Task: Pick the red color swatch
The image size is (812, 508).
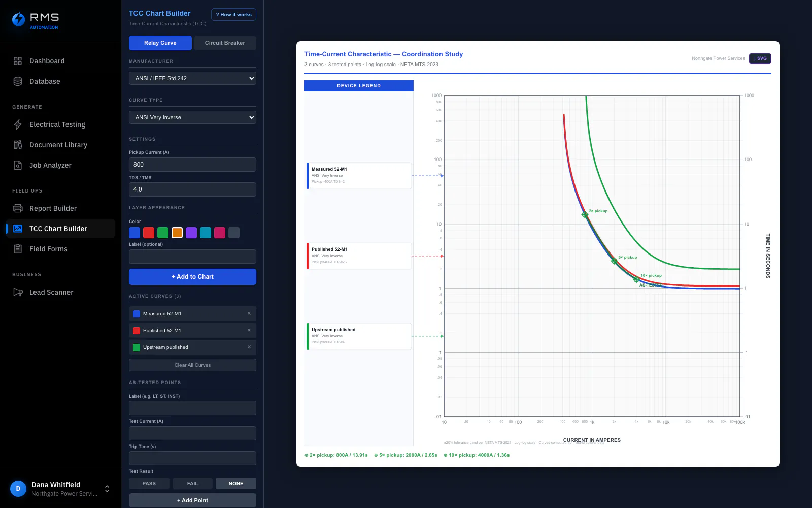Action: [x=149, y=233]
